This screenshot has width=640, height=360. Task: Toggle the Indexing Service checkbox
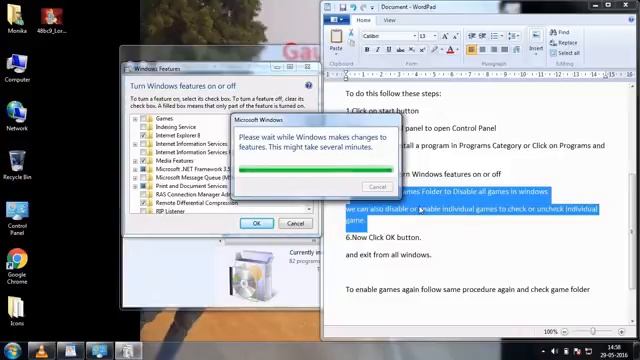pyautogui.click(x=143, y=127)
